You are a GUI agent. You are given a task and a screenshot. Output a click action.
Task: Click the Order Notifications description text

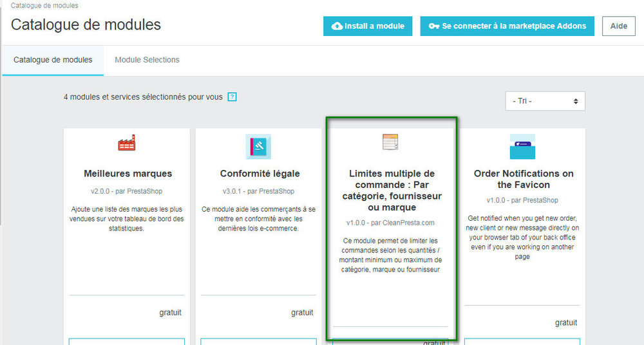coord(522,238)
